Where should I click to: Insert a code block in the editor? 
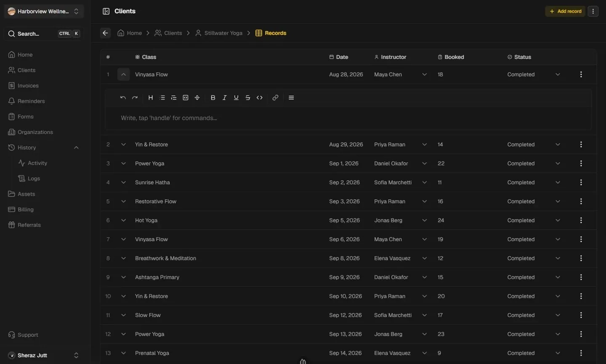pyautogui.click(x=186, y=98)
